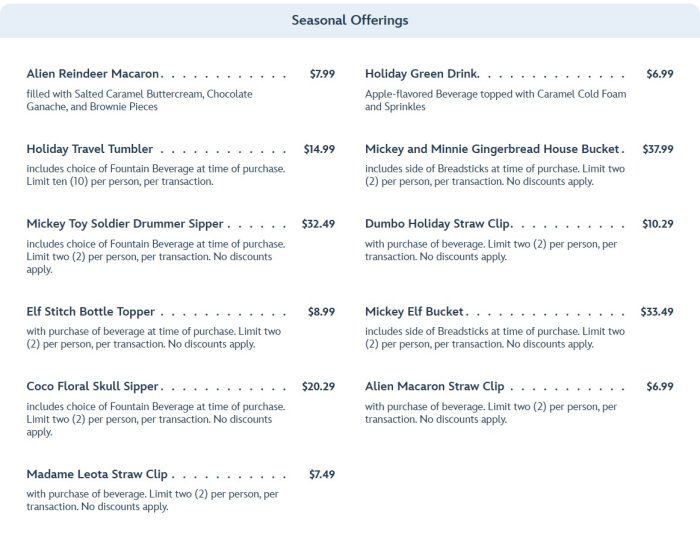Select the Alien Reindeer Macaron item
Viewport: 700px width, 533px height.
(x=93, y=74)
